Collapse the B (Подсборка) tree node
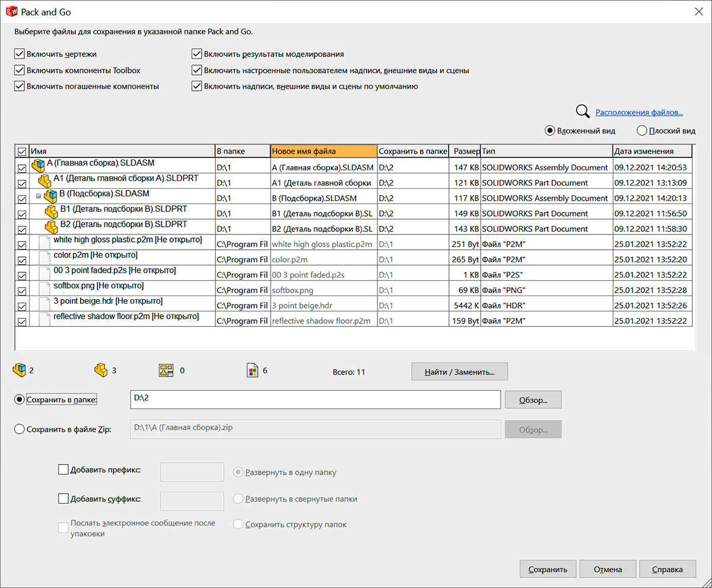The width and height of the screenshot is (712, 588). [39, 196]
